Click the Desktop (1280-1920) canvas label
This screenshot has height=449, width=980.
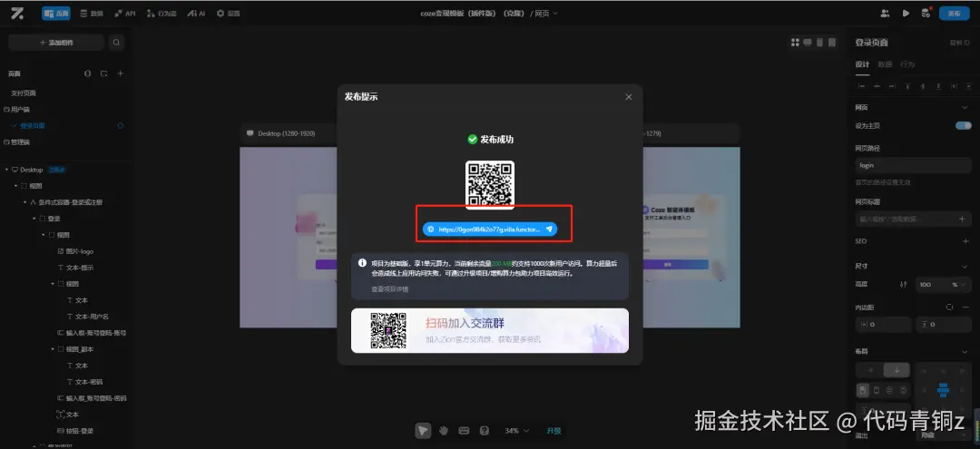(280, 133)
